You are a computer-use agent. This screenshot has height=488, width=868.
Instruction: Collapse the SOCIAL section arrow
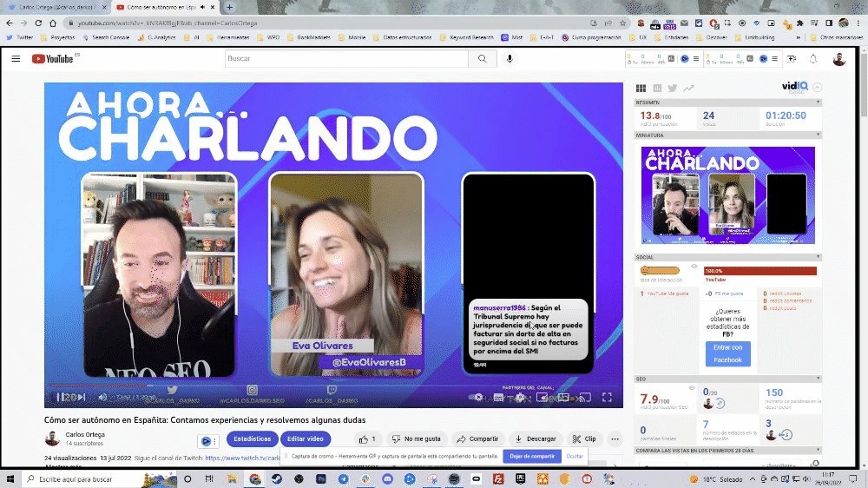tap(819, 257)
